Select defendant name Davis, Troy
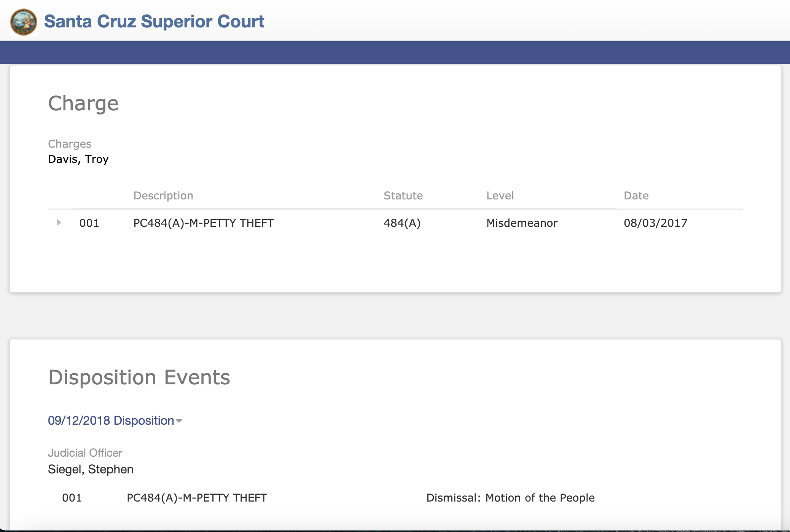The height and width of the screenshot is (532, 790). [x=78, y=159]
